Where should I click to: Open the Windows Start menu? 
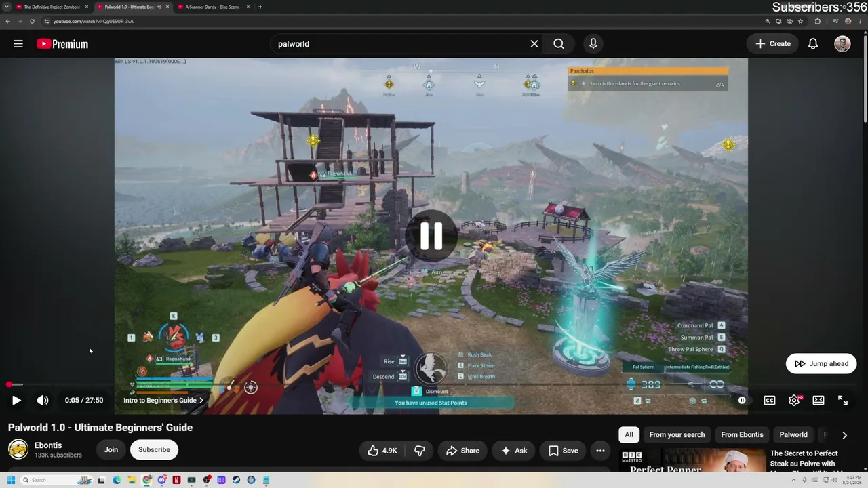pyautogui.click(x=11, y=480)
